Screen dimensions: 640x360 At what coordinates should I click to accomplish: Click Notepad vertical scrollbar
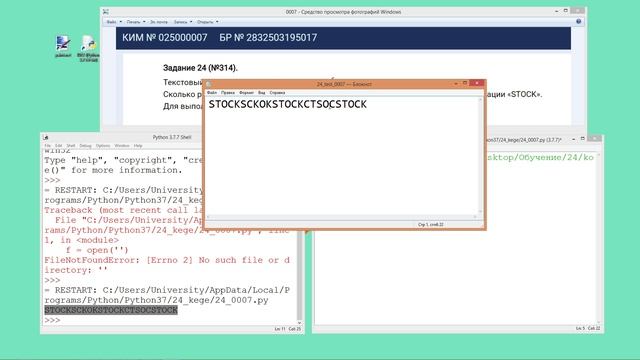pos(480,156)
